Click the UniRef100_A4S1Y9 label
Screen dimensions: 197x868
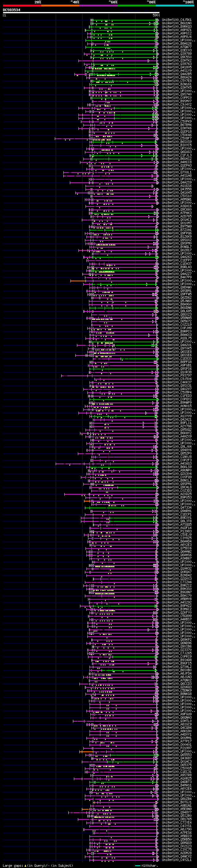pyautogui.click(x=176, y=71)
